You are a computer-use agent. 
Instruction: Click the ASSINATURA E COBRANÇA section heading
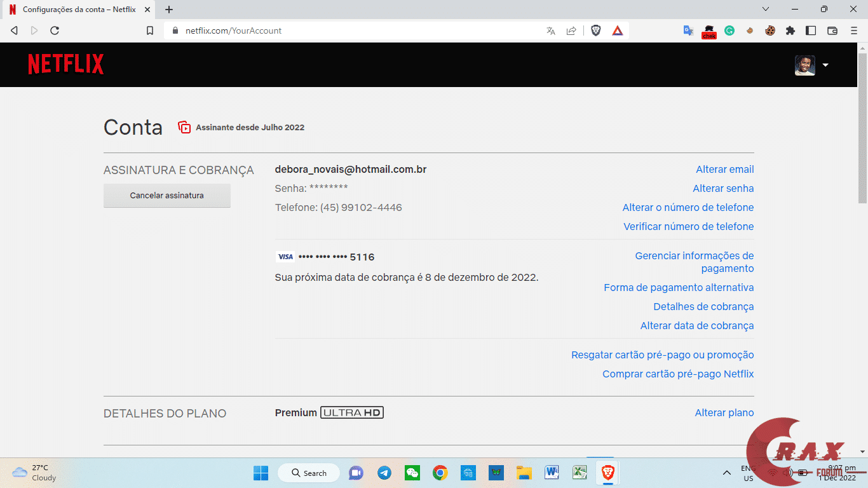(x=179, y=170)
